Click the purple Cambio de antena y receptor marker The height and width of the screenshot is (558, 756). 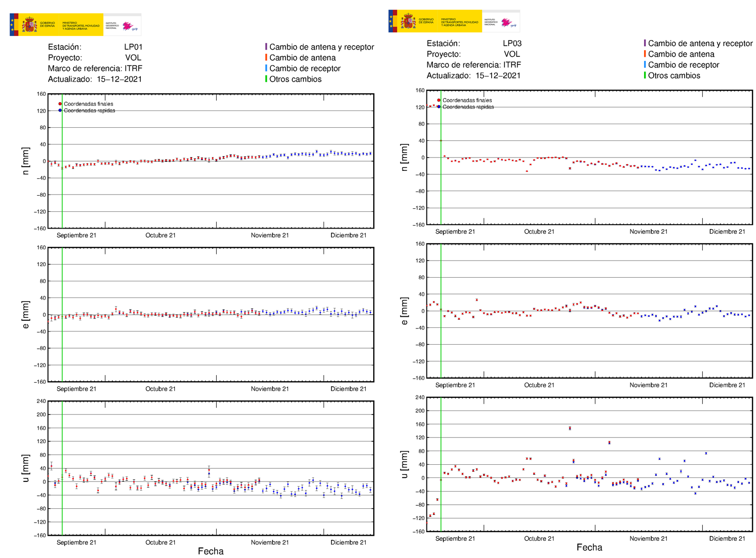(x=266, y=47)
